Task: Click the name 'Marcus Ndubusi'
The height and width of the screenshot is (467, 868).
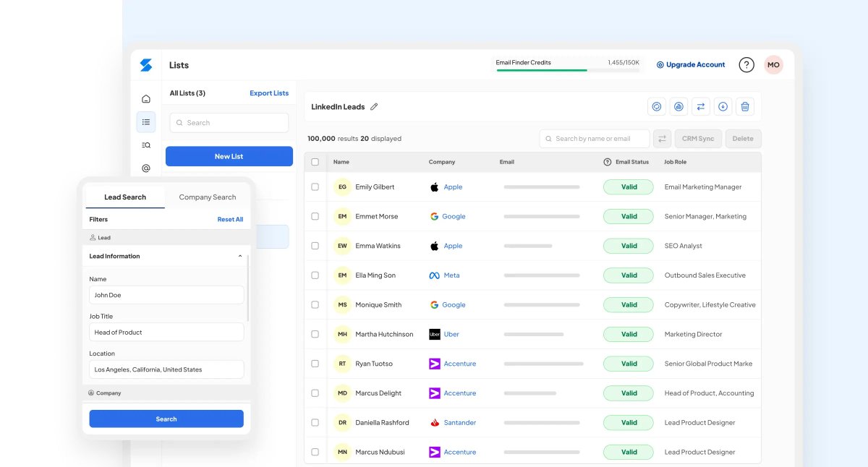Action: [380, 453]
